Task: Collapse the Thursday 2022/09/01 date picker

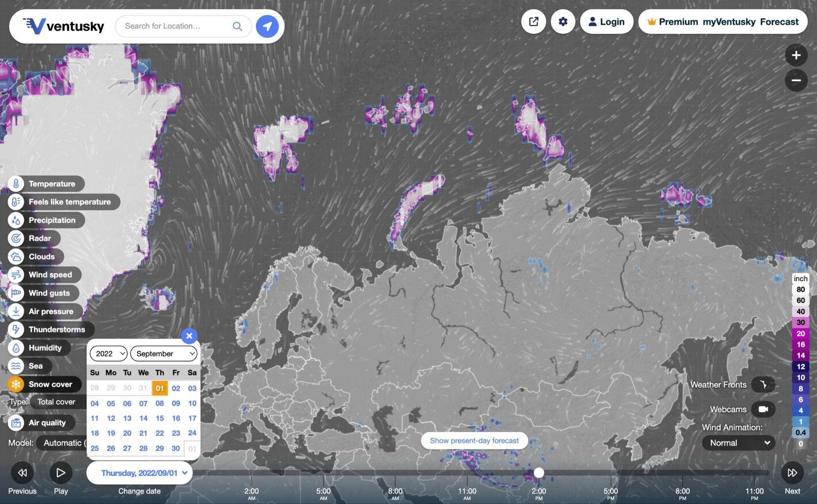Action: point(139,473)
